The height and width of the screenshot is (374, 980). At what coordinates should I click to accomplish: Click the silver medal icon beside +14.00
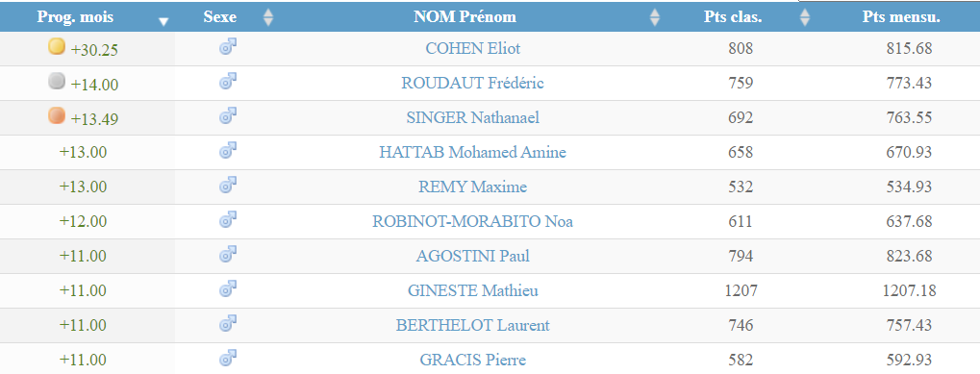click(x=57, y=81)
